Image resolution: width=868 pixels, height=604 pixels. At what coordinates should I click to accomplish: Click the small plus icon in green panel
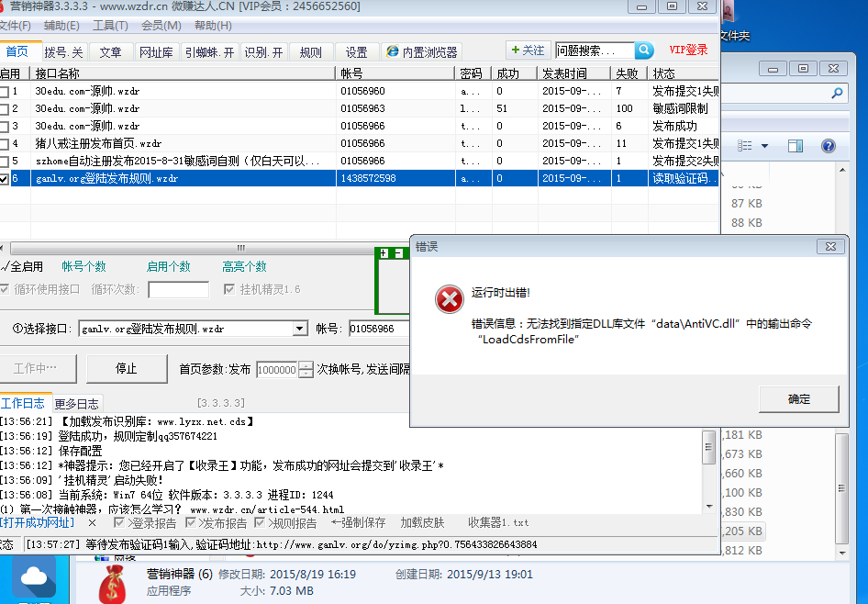click(384, 252)
